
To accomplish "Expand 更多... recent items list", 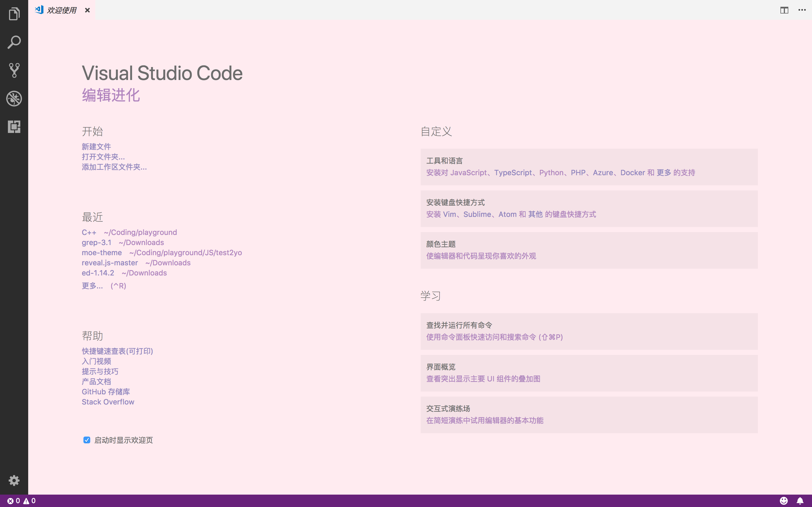I will [92, 286].
